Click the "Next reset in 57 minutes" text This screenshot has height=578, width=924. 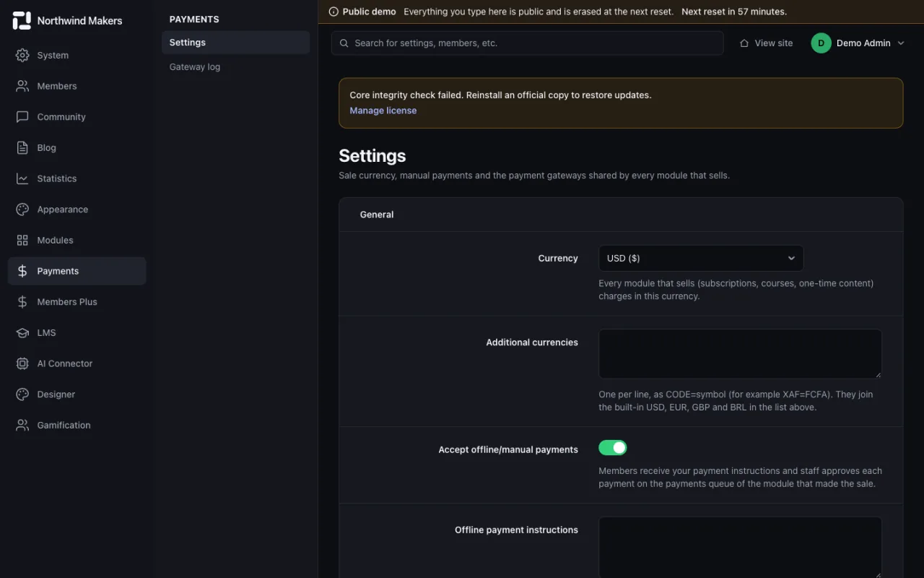(x=734, y=12)
